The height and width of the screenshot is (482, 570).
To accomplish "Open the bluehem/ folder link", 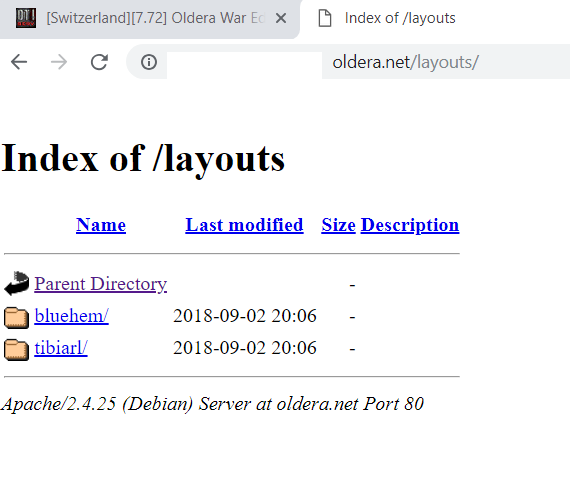I will tap(72, 316).
